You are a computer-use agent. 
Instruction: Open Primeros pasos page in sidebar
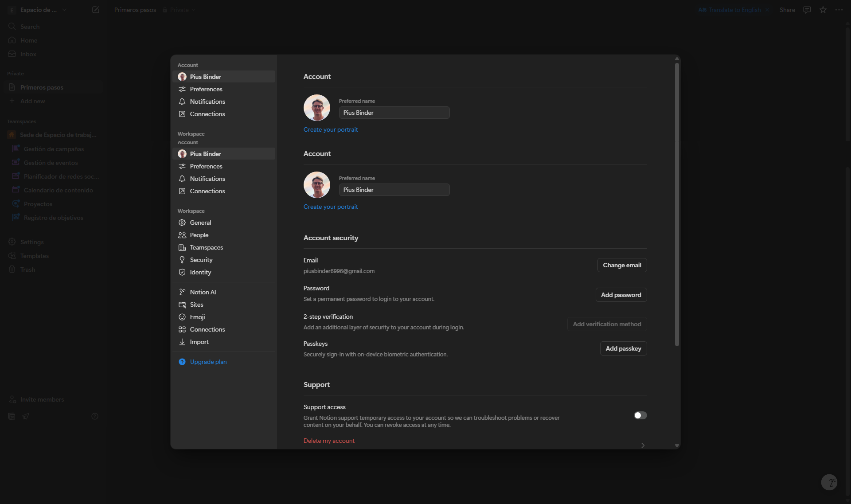[x=52, y=87]
